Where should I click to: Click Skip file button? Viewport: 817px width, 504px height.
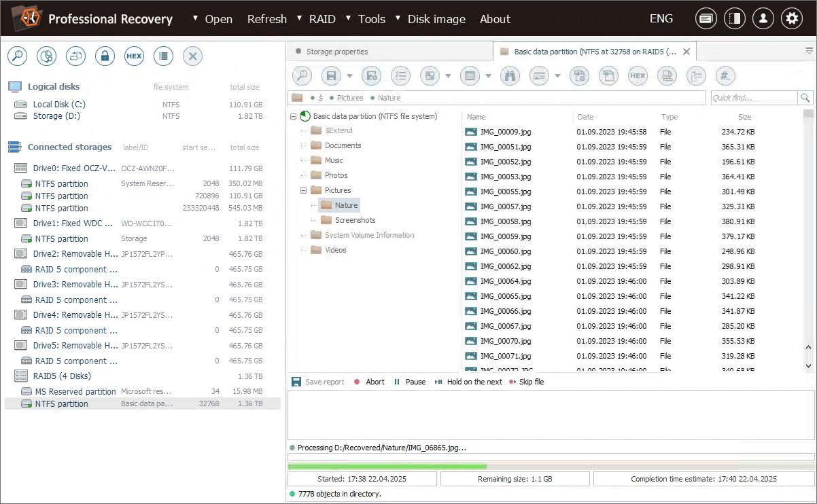point(527,382)
